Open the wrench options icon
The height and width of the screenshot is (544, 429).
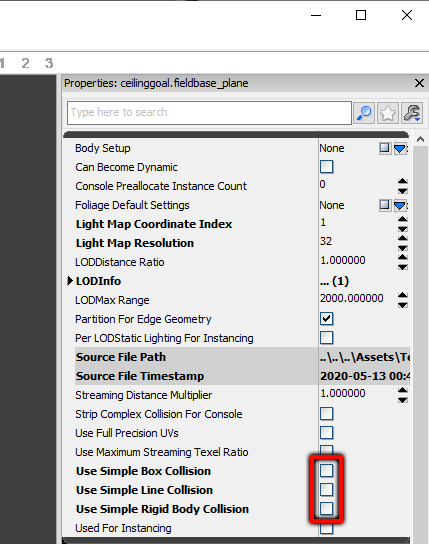click(412, 113)
